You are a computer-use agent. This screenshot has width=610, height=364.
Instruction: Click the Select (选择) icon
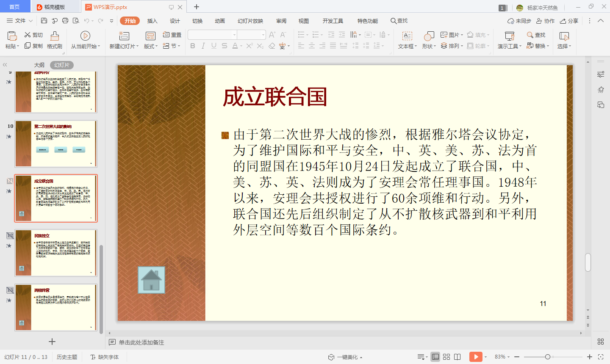pyautogui.click(x=564, y=36)
